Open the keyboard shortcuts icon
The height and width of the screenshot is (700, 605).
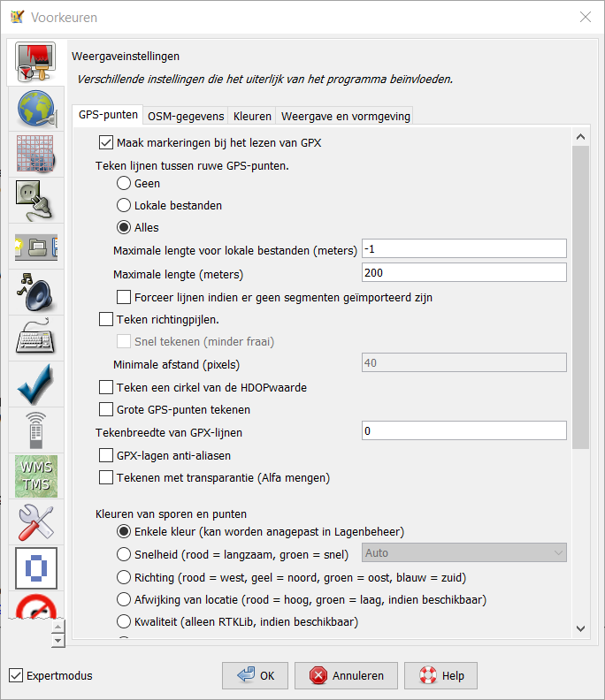[x=35, y=339]
